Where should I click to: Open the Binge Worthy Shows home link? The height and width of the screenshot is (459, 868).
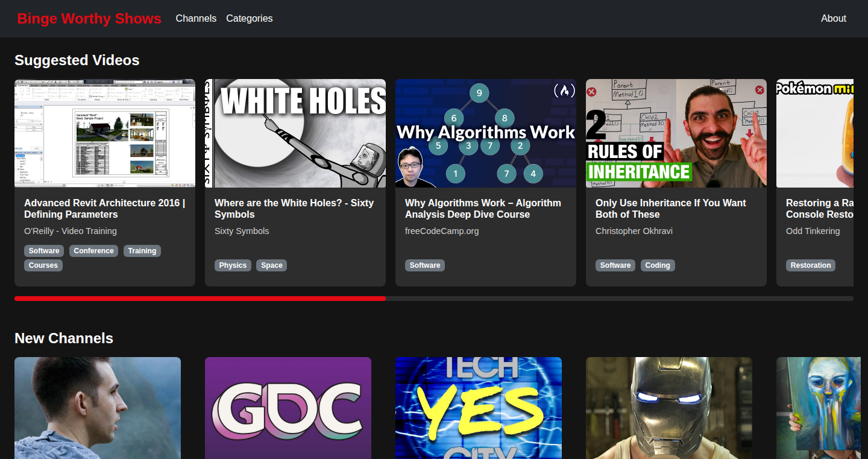click(89, 19)
